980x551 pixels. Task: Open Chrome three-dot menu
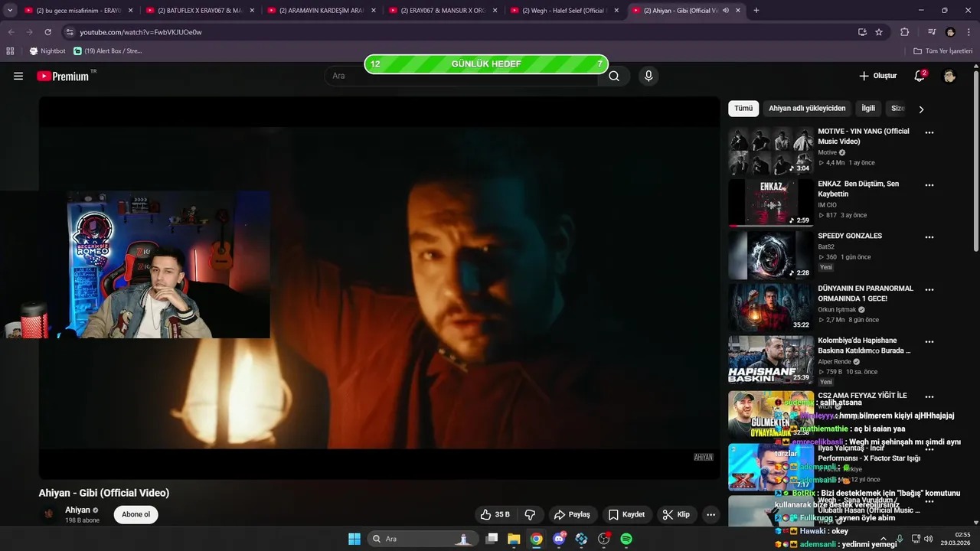(969, 32)
